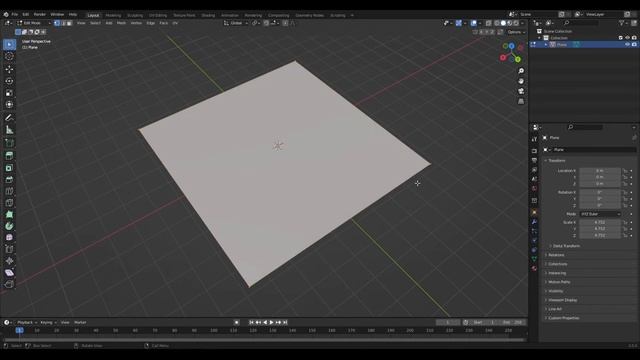Select the Shear tool

click(9, 272)
